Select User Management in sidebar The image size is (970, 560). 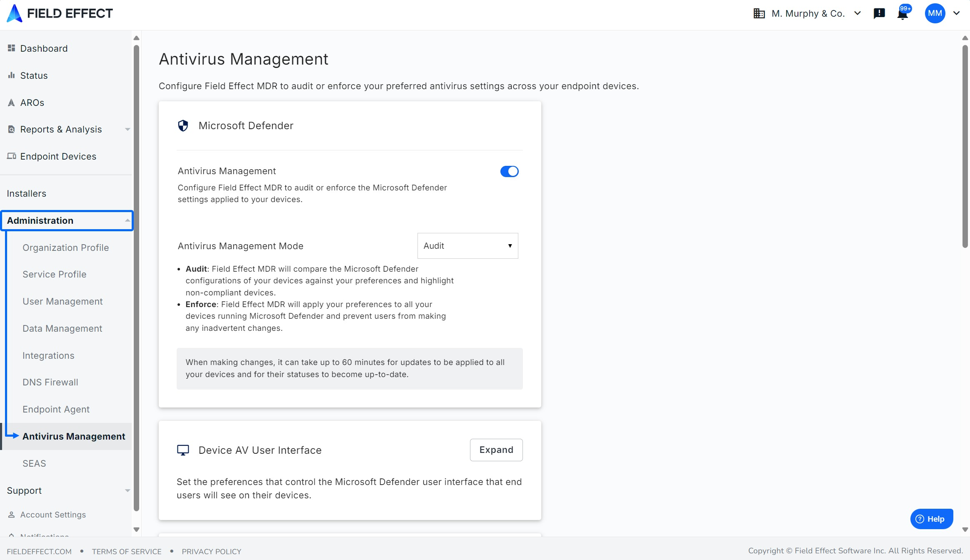click(62, 301)
